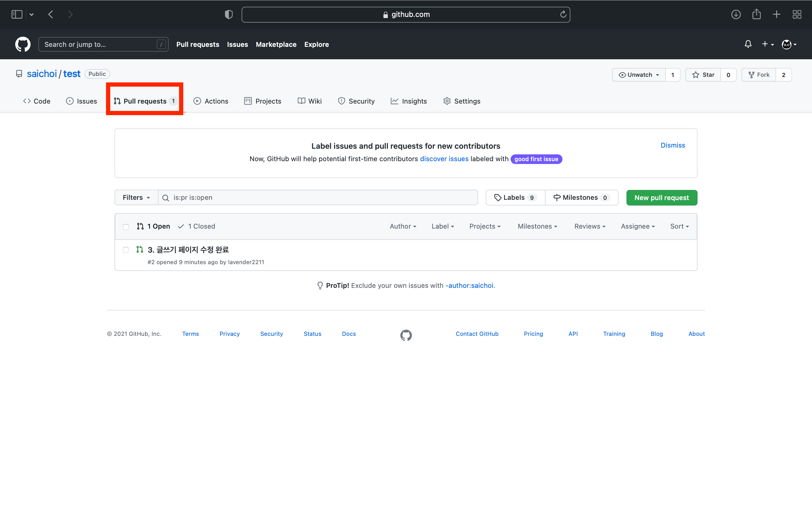
Task: Go to the GitHub home logo
Action: pyautogui.click(x=23, y=44)
